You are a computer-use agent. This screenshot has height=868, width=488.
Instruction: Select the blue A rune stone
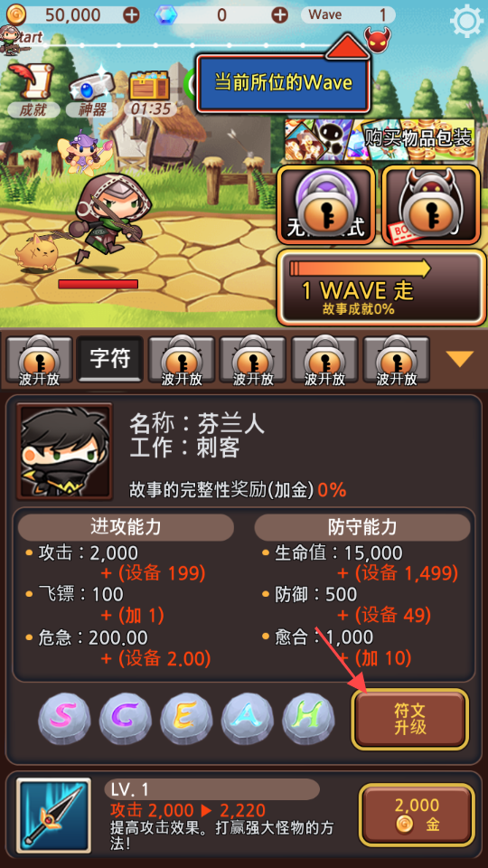(x=248, y=719)
